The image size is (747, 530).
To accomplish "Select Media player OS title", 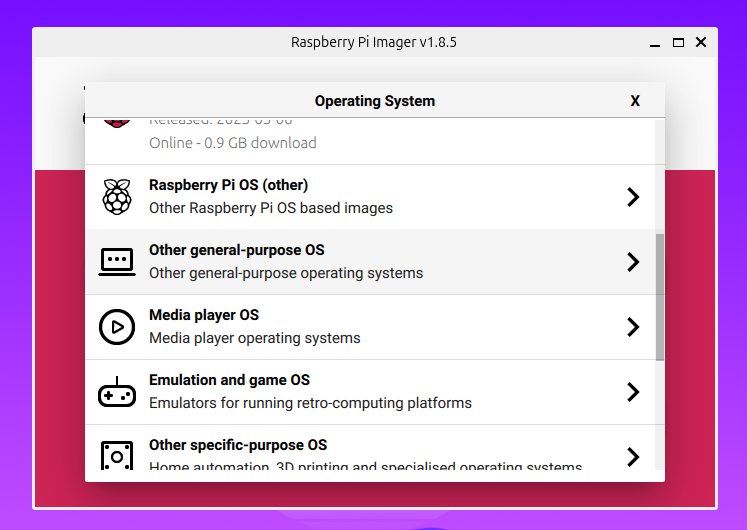I will (x=204, y=315).
